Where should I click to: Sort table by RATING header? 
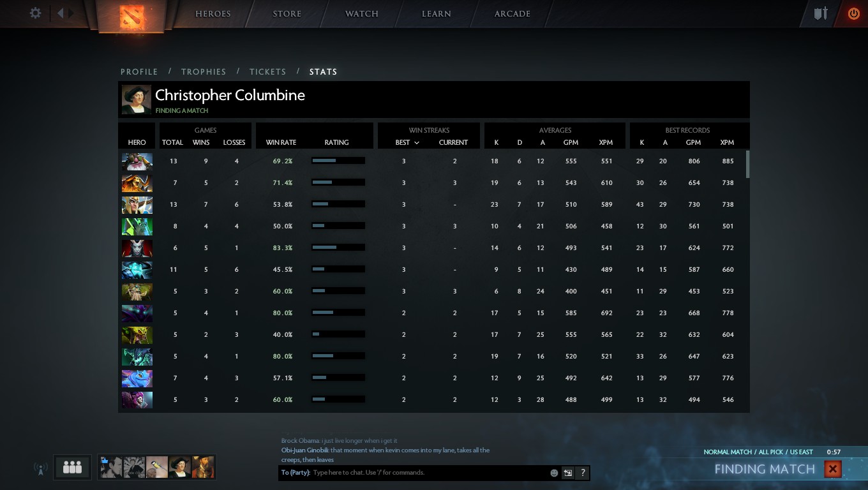pyautogui.click(x=336, y=143)
